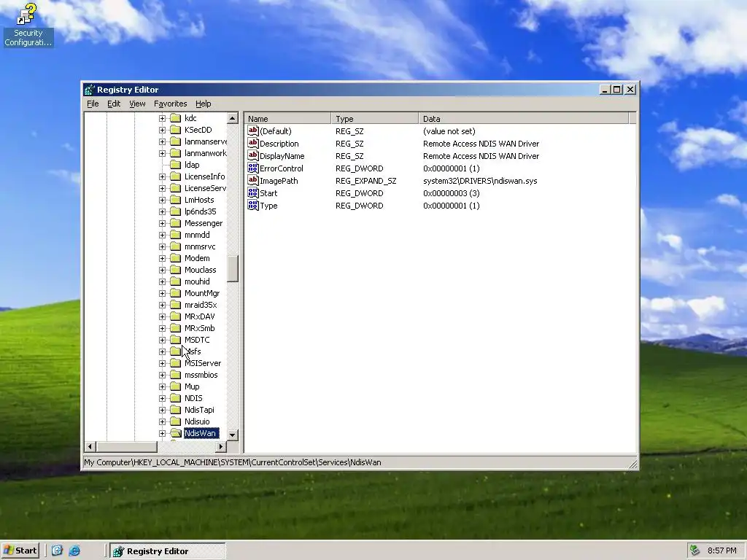Click the tree horizontal scrollbar thumb
The height and width of the screenshot is (560, 747).
point(126,447)
